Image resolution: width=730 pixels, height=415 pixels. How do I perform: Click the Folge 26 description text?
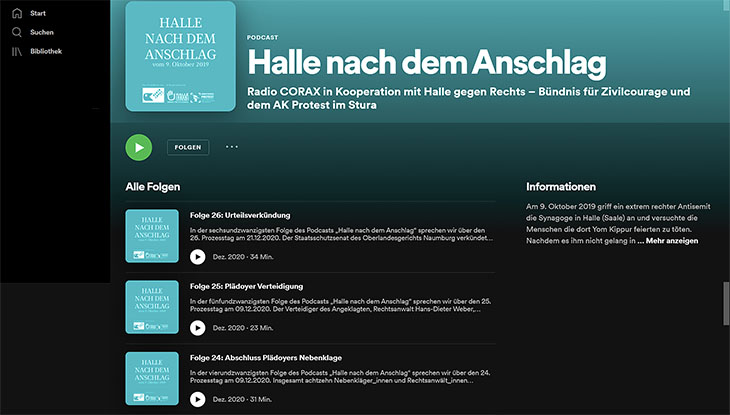(341, 234)
